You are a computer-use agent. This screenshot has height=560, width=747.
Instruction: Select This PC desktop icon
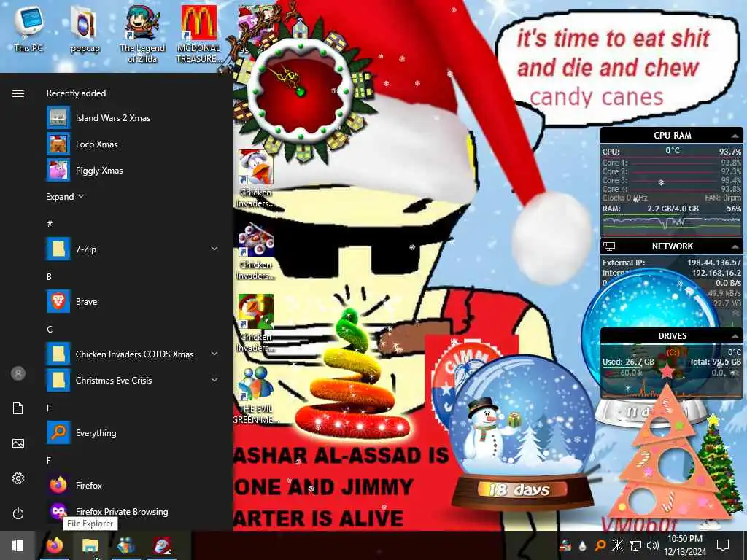(28, 29)
